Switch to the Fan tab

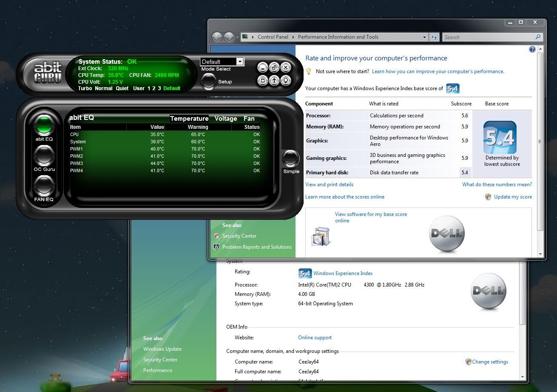pyautogui.click(x=249, y=119)
